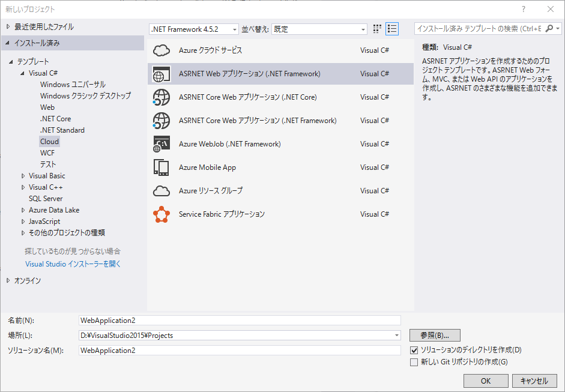
Task: Open the help question mark button
Action: [524, 10]
